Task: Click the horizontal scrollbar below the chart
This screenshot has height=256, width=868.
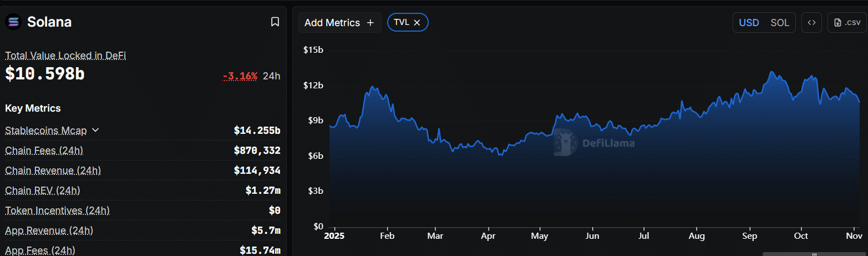Action: (x=814, y=254)
